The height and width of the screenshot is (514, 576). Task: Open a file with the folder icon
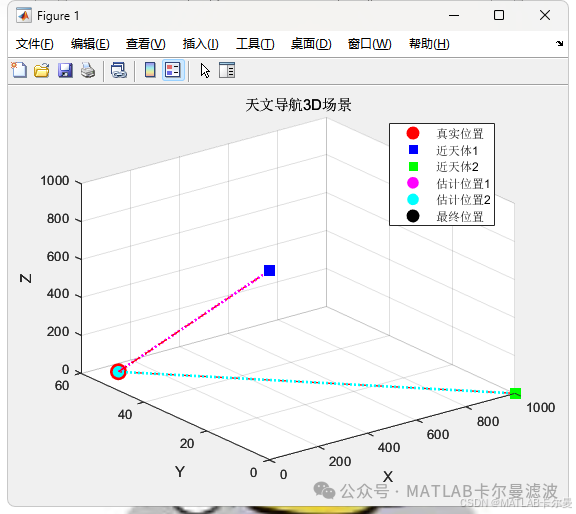click(x=42, y=70)
